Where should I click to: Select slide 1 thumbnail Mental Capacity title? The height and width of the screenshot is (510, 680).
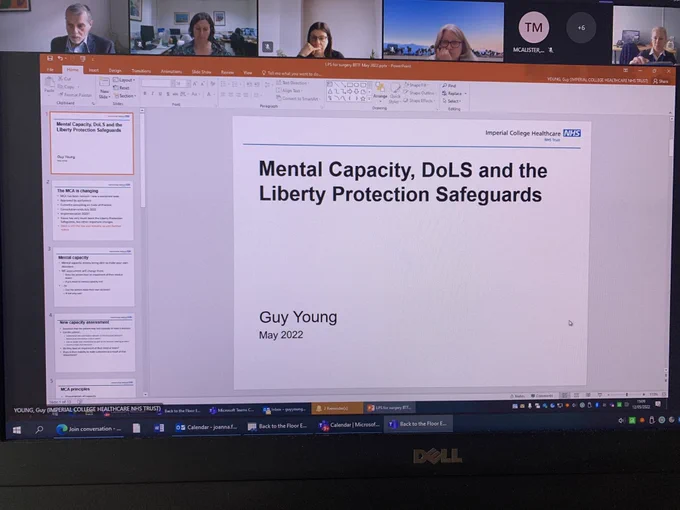click(x=92, y=143)
